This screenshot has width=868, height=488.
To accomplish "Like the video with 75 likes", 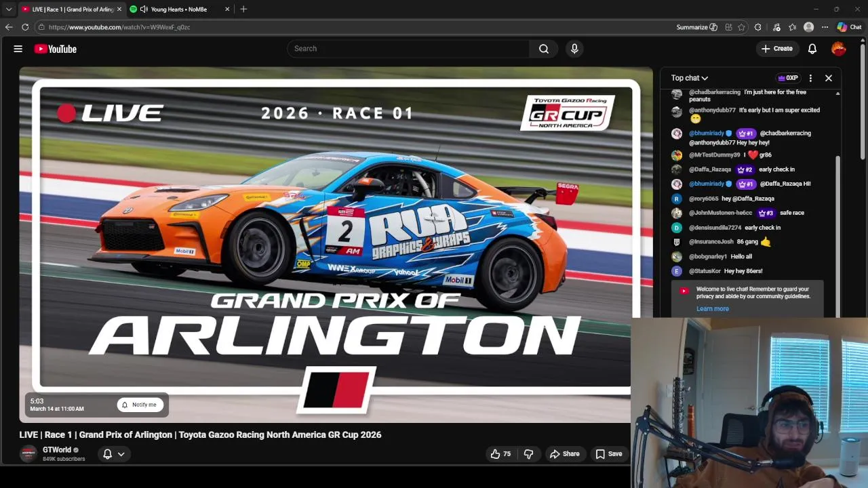I will 500,454.
